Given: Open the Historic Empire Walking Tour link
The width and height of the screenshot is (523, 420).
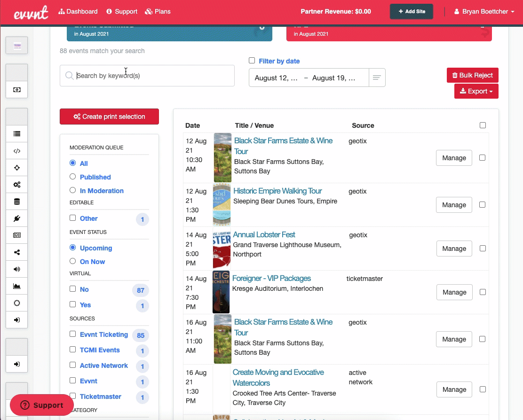Looking at the screenshot, I should (277, 191).
